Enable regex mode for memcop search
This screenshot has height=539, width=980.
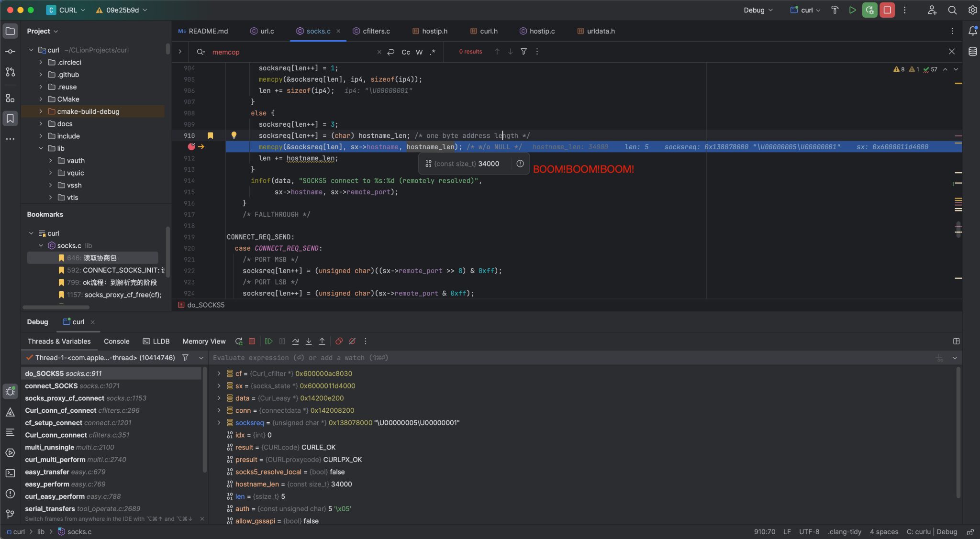[433, 52]
